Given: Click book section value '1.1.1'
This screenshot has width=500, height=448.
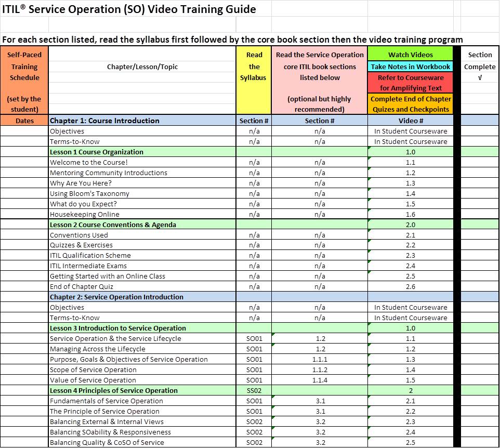Looking at the screenshot, I should tap(320, 359).
